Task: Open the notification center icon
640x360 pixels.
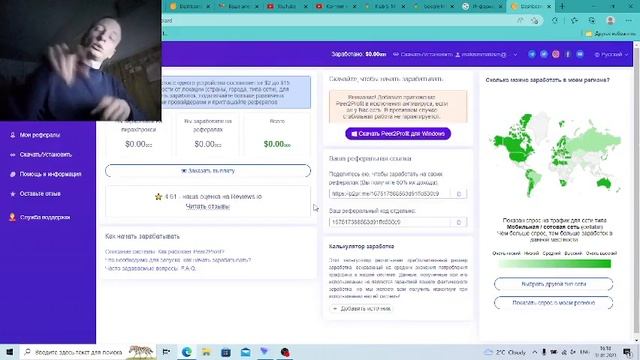Action: pos(627,352)
